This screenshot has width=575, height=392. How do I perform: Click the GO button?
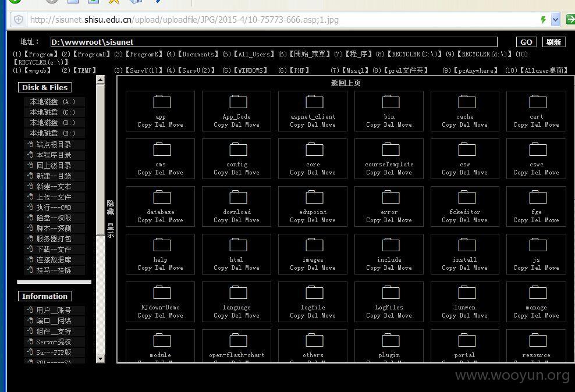526,42
